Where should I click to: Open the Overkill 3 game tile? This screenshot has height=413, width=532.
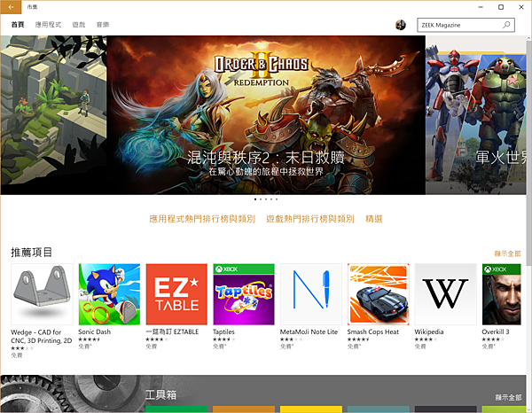point(502,294)
